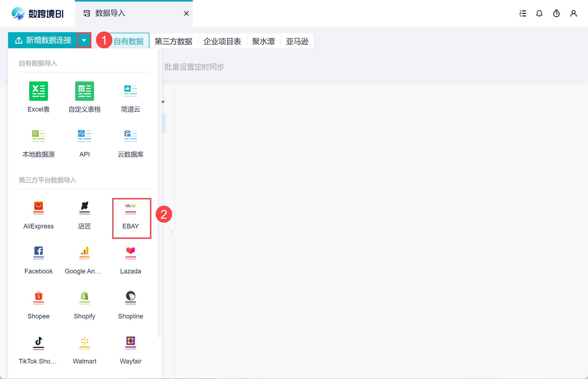Click 批量设置定时同步 link
Viewport: 588px width, 379px height.
click(x=194, y=67)
